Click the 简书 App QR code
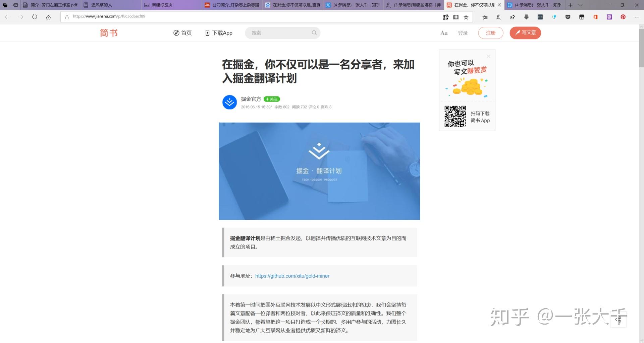Screen dimensions: 644x343 (455, 117)
